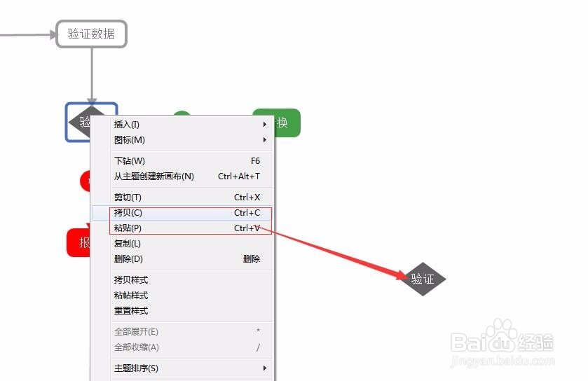Select the red 报 topic node

(x=78, y=243)
